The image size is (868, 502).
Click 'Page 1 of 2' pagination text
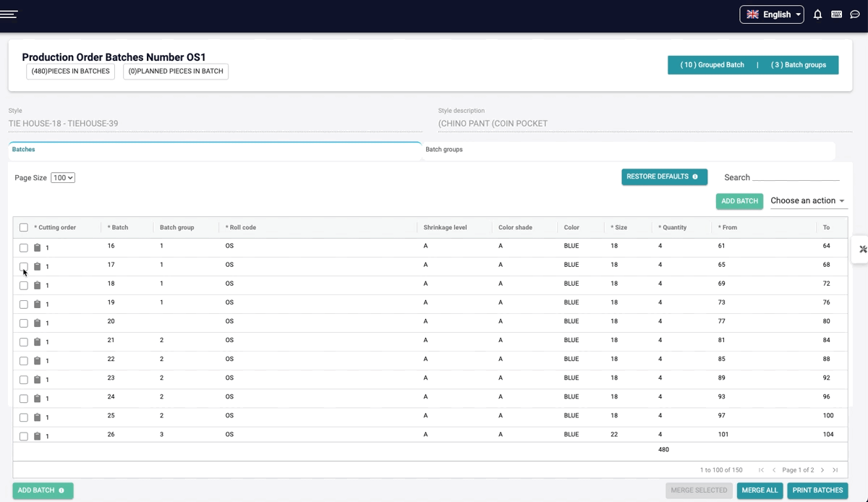tap(798, 470)
